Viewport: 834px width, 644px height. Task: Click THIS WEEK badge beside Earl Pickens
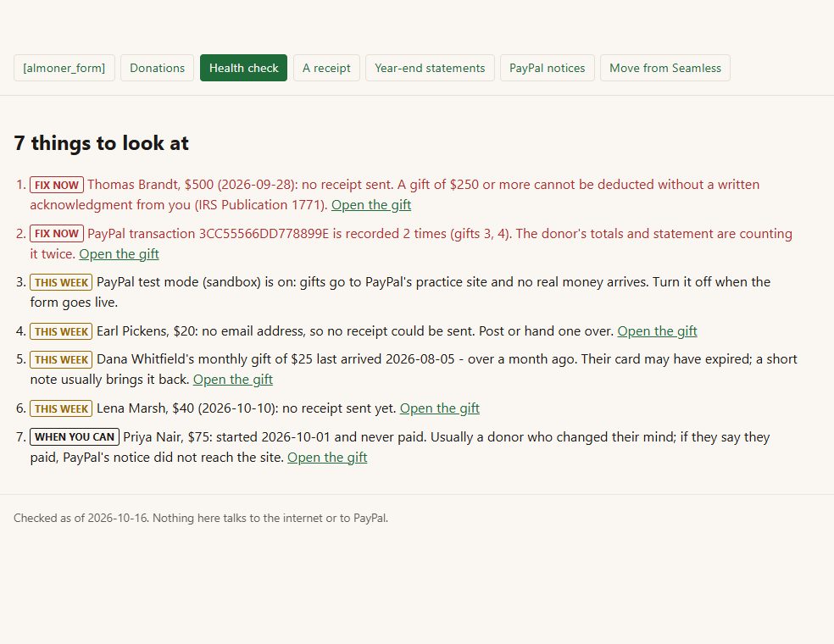point(61,331)
